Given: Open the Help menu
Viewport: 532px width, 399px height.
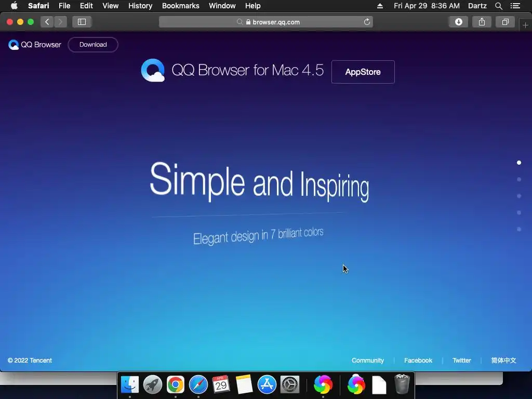Looking at the screenshot, I should click(x=253, y=6).
